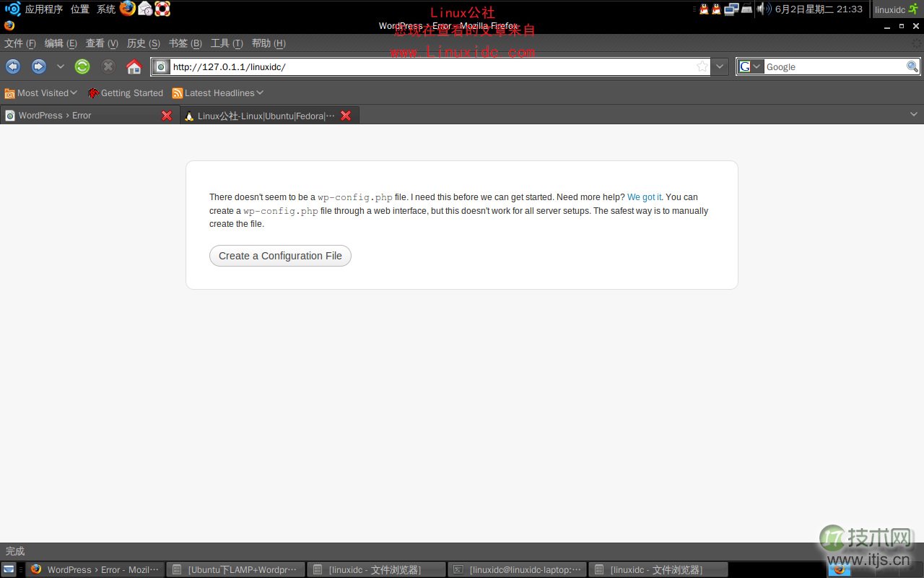Open the 位置 places menu
924x578 pixels.
(80, 9)
